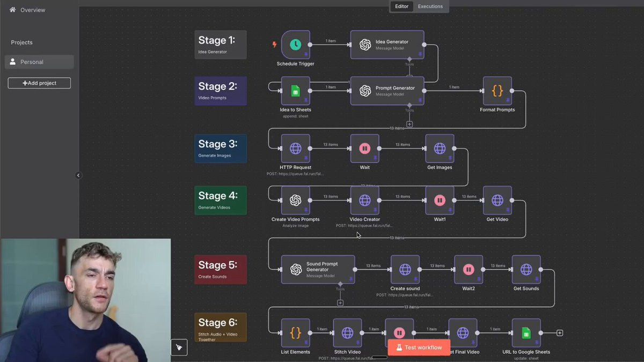The width and height of the screenshot is (644, 362).
Task: Open the Wait node in Stage 3
Action: [365, 149]
